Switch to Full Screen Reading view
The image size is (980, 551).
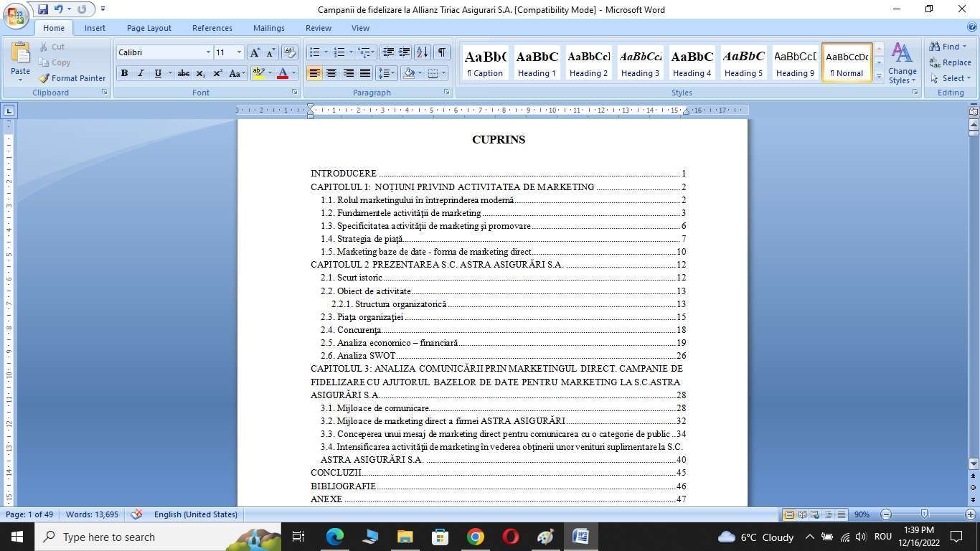[x=802, y=514]
